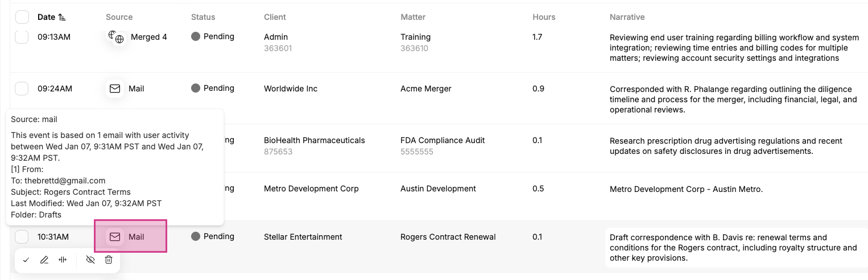Hide the entry with the crossed-eye icon
This screenshot has width=868, height=280.
click(x=90, y=260)
